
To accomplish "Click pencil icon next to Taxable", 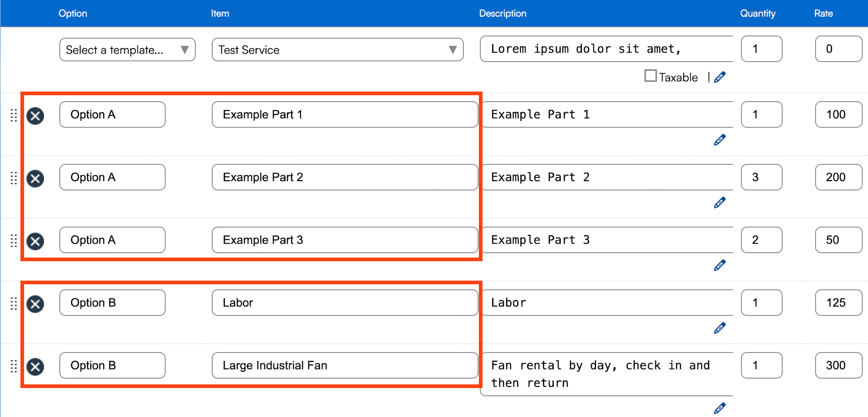I will pos(719,77).
